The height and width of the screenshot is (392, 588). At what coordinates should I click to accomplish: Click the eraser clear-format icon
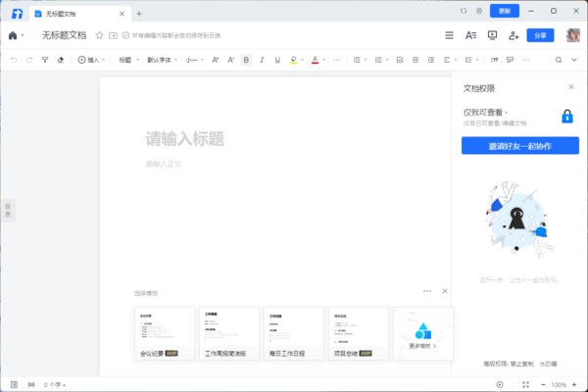(x=61, y=60)
